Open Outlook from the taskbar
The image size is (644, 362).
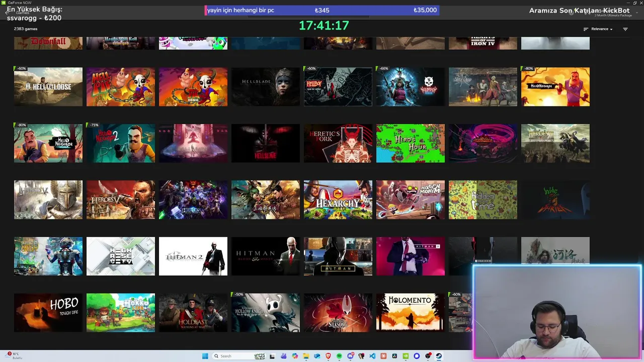coord(317,356)
